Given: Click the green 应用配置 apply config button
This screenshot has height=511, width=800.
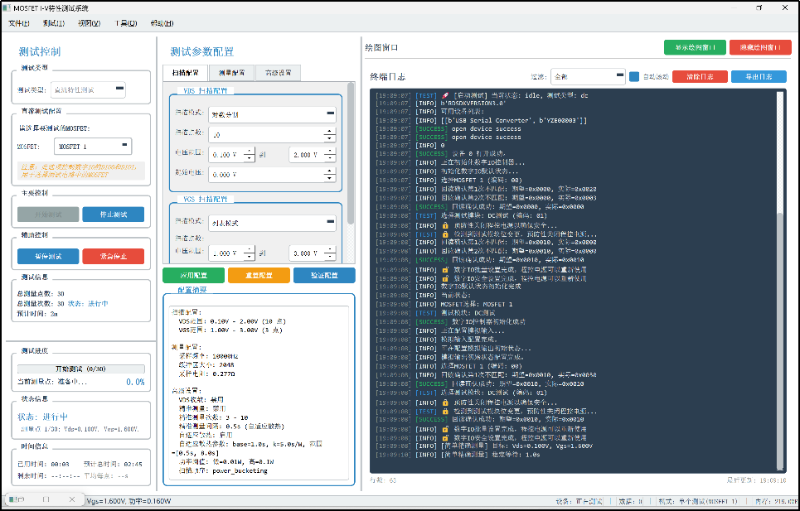Looking at the screenshot, I should 193,275.
